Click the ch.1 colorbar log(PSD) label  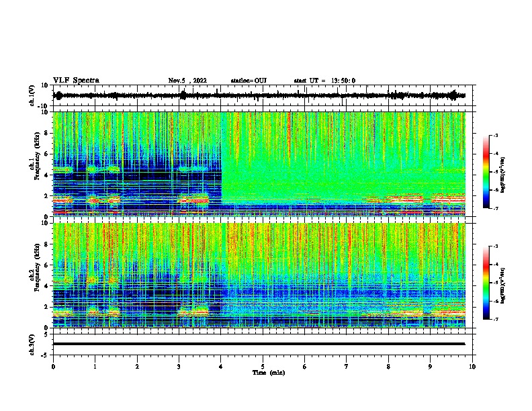[502, 175]
